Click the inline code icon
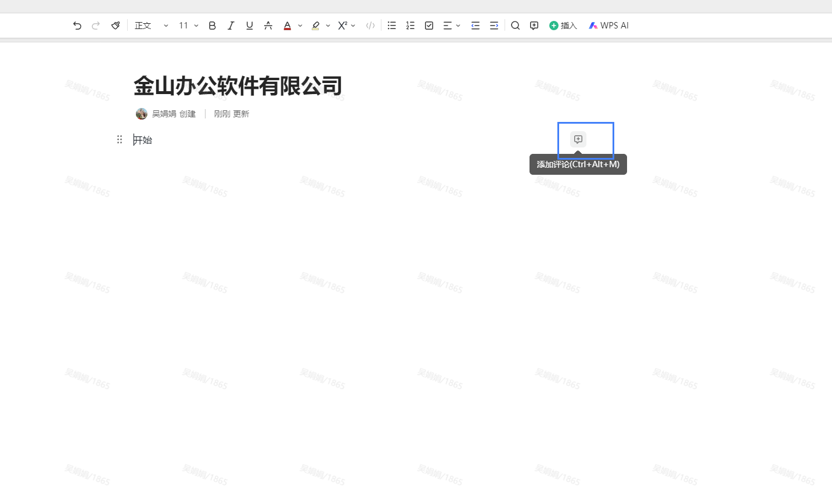This screenshot has height=504, width=832. click(370, 26)
